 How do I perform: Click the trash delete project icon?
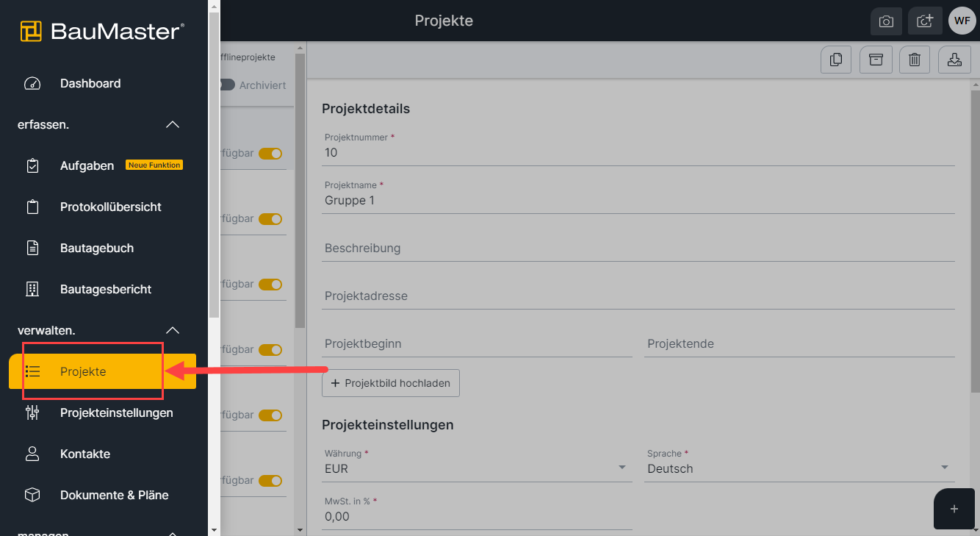coord(915,60)
